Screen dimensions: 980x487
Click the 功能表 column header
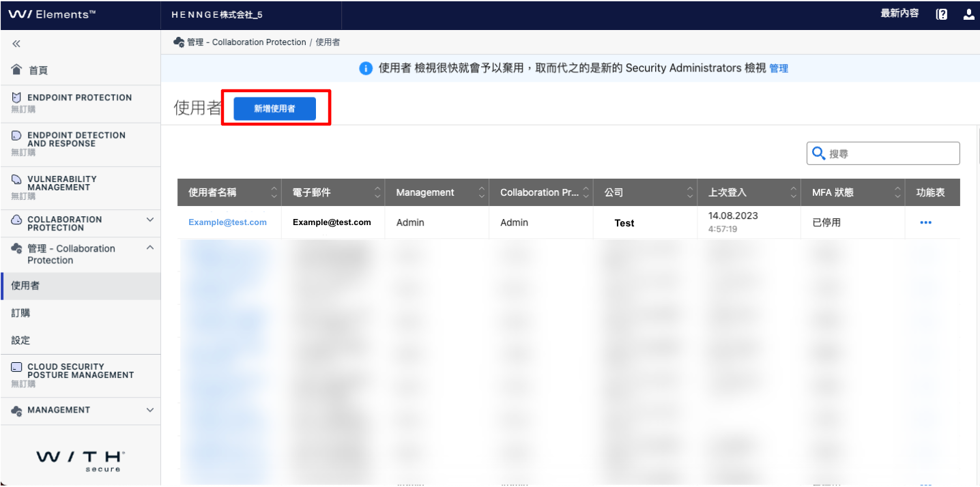[x=933, y=192]
